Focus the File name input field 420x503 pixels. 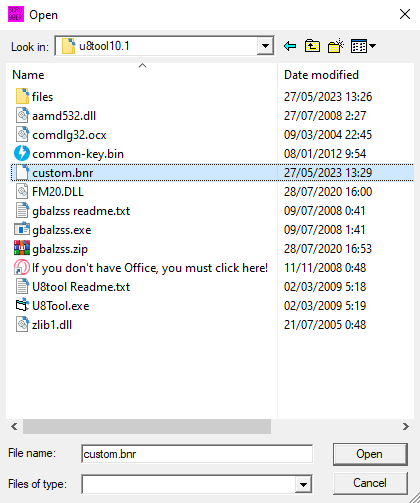pyautogui.click(x=197, y=454)
